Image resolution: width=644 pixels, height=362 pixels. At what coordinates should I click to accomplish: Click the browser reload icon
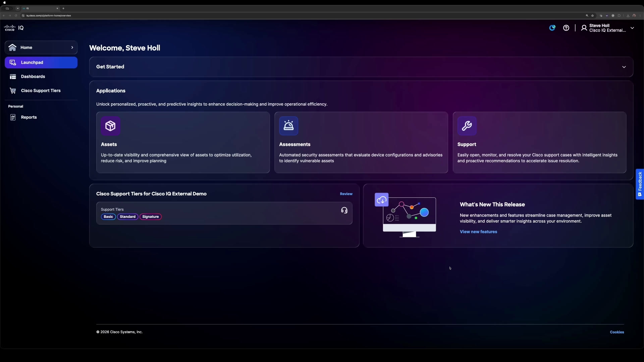pos(16,15)
